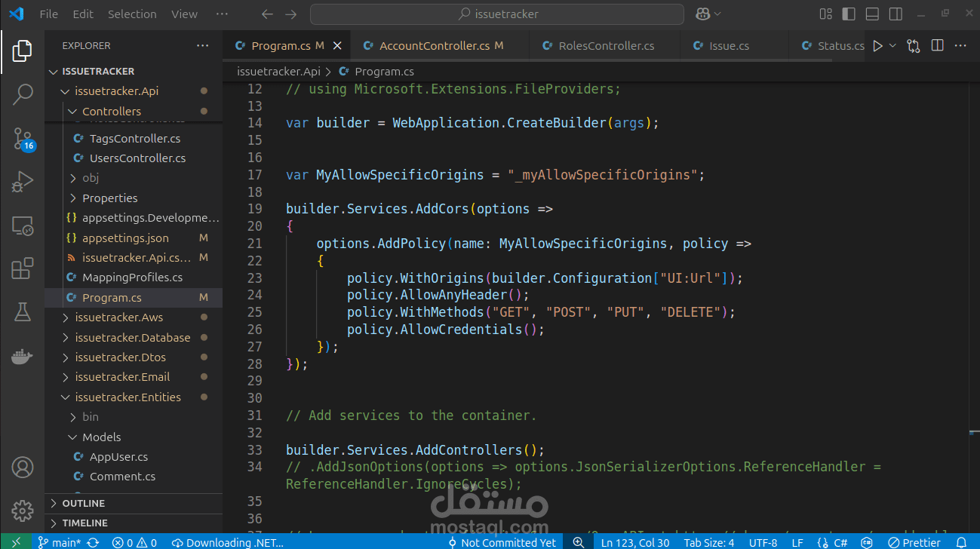This screenshot has width=980, height=549.
Task: Expand the Properties folder
Action: pyautogui.click(x=134, y=198)
